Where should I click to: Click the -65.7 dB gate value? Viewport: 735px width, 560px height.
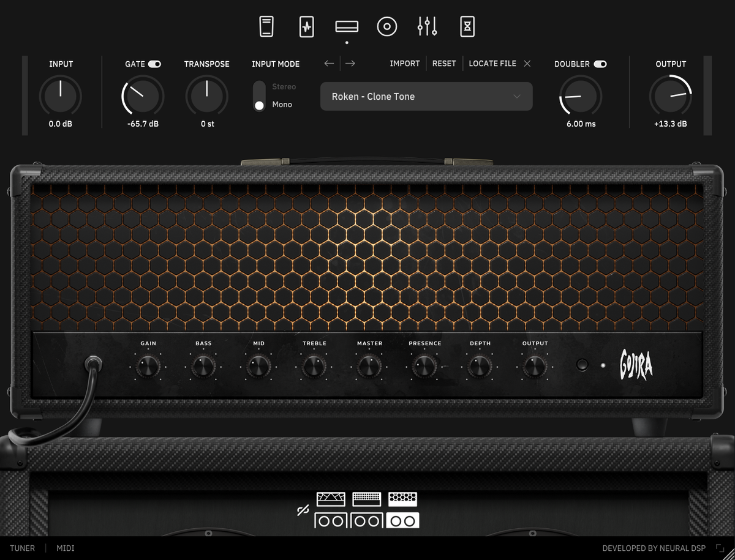click(x=143, y=124)
